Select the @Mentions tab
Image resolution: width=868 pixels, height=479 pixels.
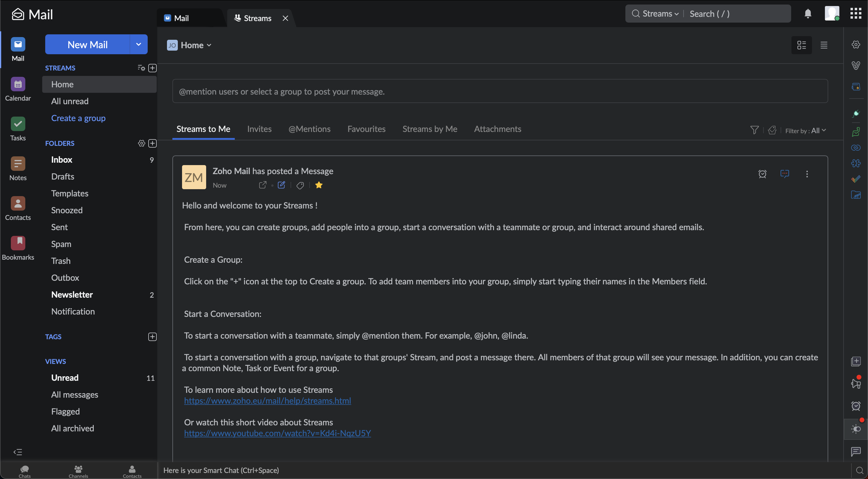[x=309, y=129]
